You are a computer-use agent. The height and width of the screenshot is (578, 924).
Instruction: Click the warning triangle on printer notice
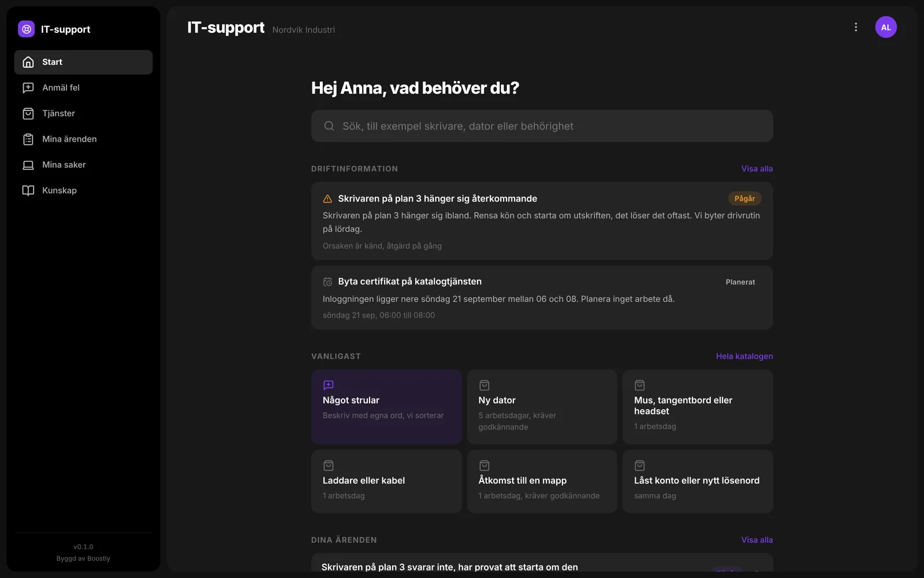coord(327,199)
